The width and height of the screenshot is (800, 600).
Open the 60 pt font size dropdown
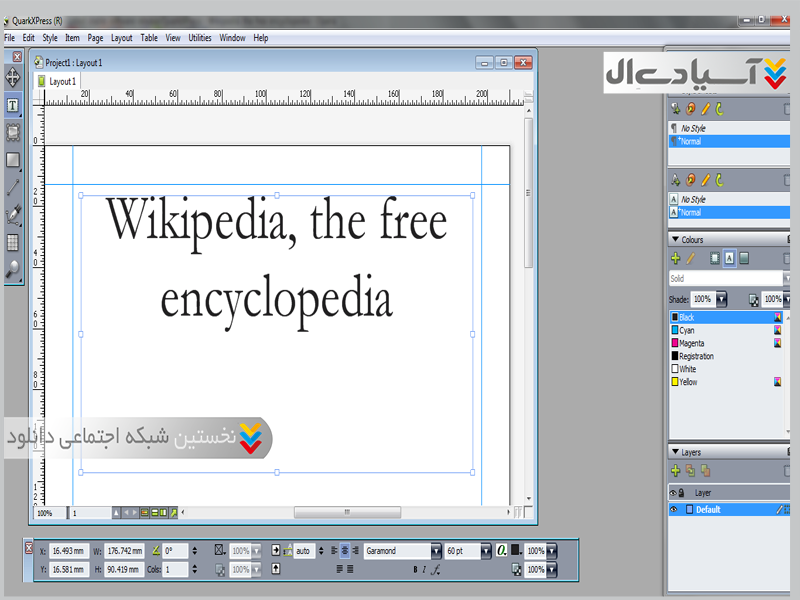click(486, 551)
